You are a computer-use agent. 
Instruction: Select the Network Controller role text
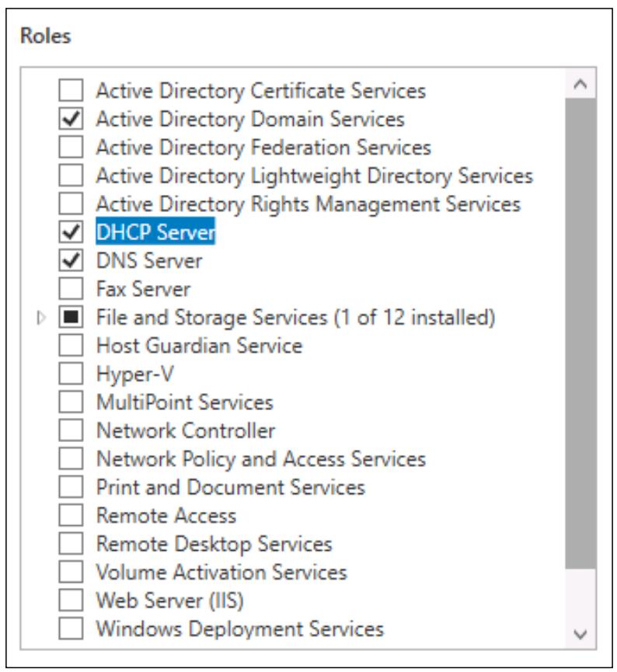tap(186, 430)
